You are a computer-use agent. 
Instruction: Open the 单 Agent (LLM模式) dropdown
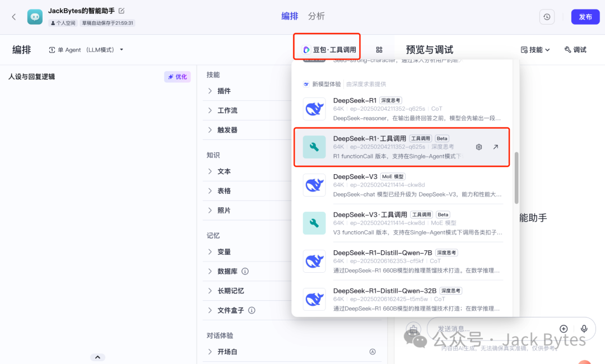click(86, 50)
